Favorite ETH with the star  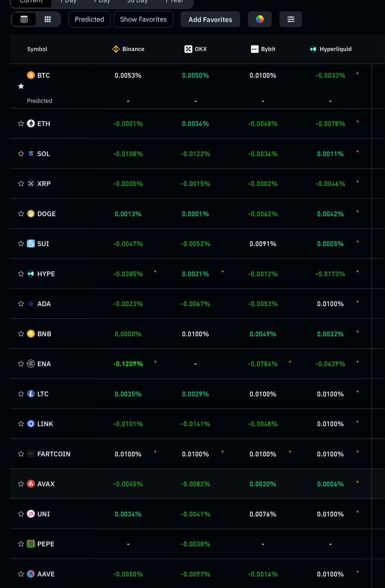(x=21, y=124)
